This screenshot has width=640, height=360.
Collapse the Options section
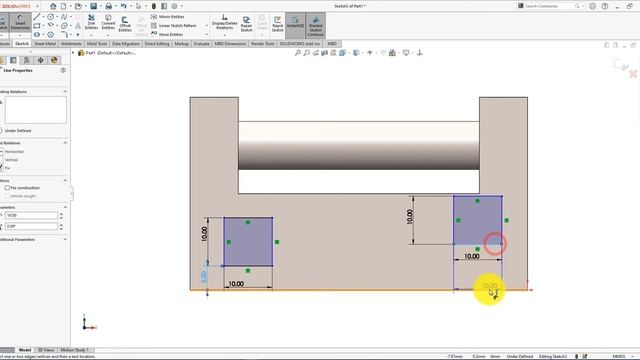click(65, 180)
